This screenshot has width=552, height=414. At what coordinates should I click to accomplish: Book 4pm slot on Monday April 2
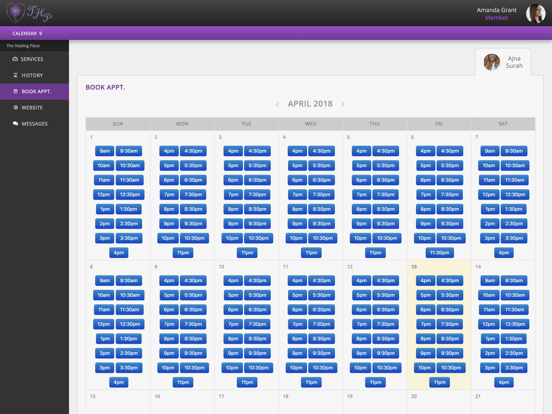169,151
